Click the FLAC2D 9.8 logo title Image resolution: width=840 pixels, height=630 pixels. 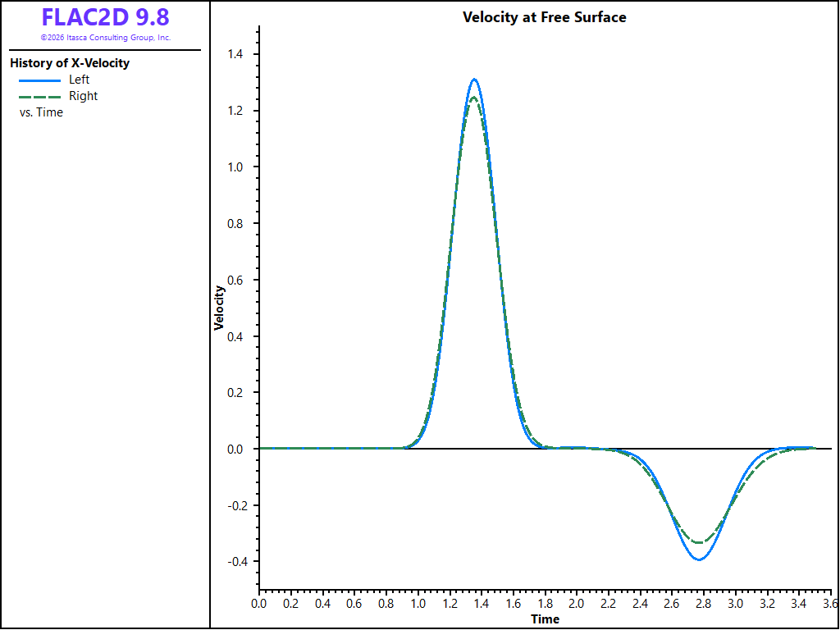pyautogui.click(x=106, y=18)
